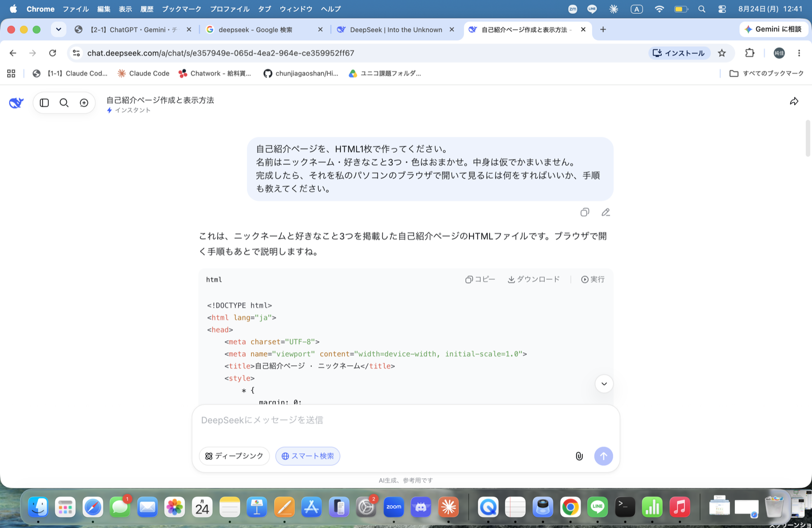This screenshot has width=812, height=528.
Task: Open Chatwork bookmark
Action: pos(215,74)
